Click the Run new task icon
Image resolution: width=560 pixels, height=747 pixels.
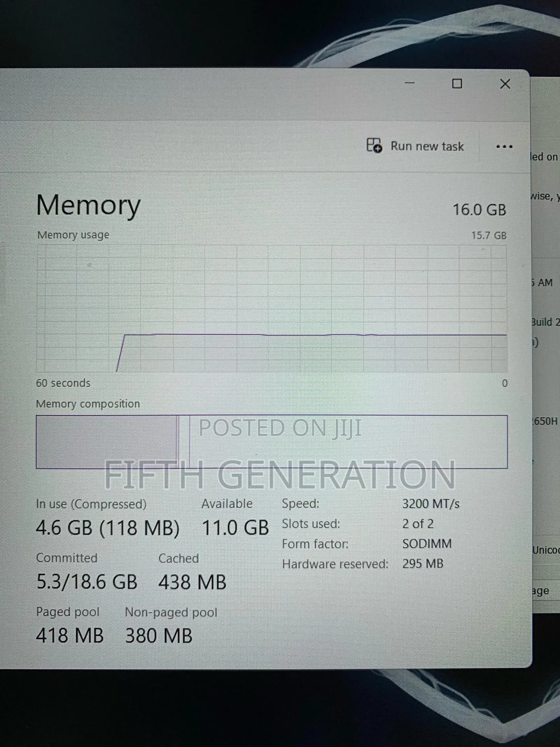coord(374,145)
